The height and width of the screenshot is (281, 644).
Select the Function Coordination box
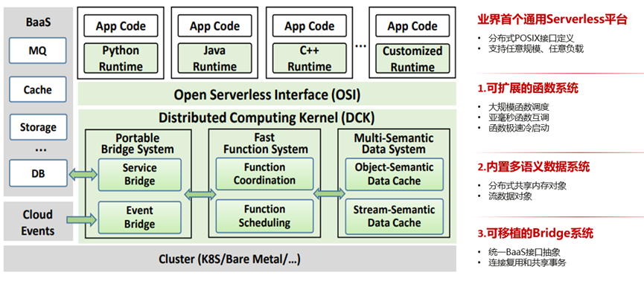(264, 173)
